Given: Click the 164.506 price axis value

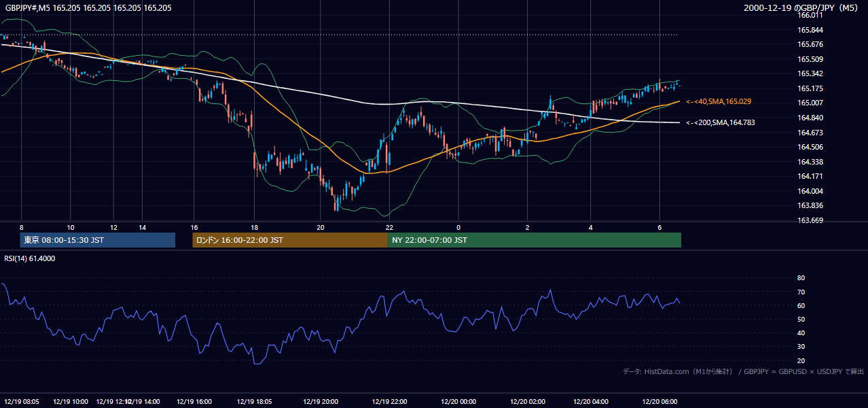Looking at the screenshot, I should coord(810,147).
